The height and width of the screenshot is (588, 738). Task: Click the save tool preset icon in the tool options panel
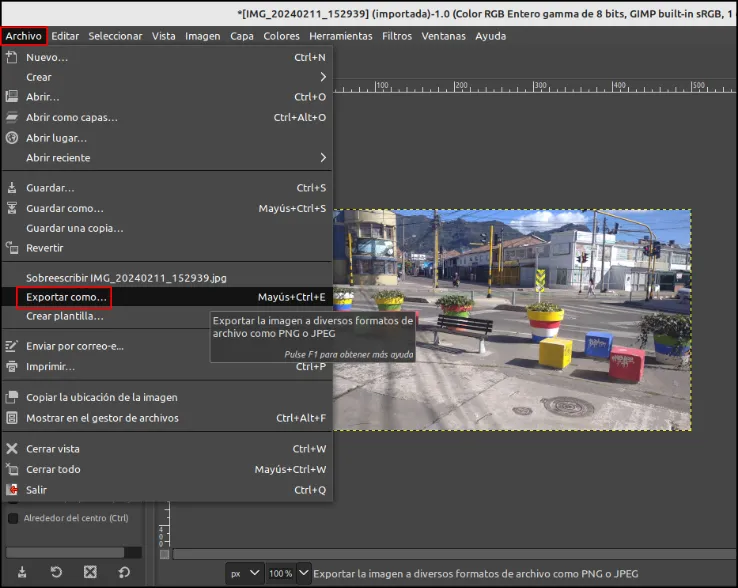point(22,572)
